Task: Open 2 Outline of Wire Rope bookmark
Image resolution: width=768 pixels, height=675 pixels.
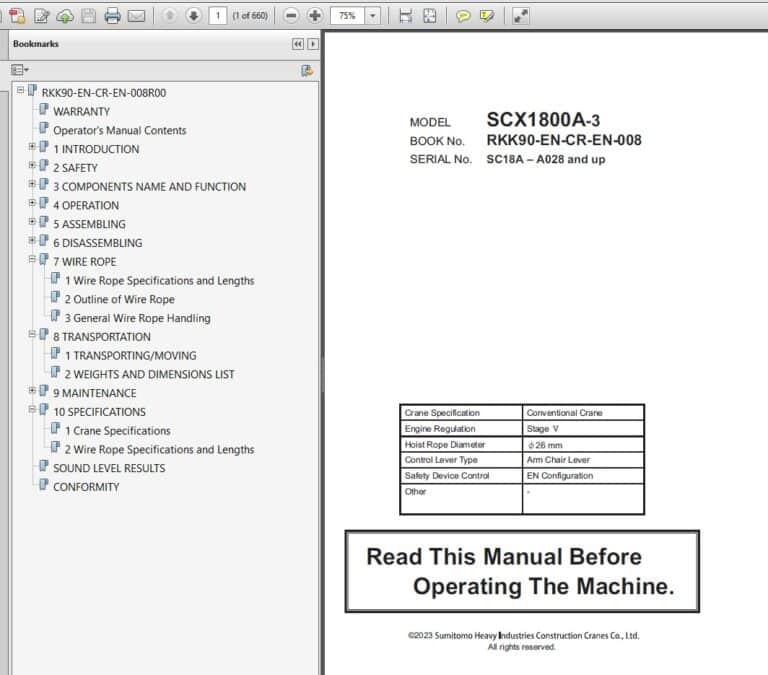Action: click(120, 299)
